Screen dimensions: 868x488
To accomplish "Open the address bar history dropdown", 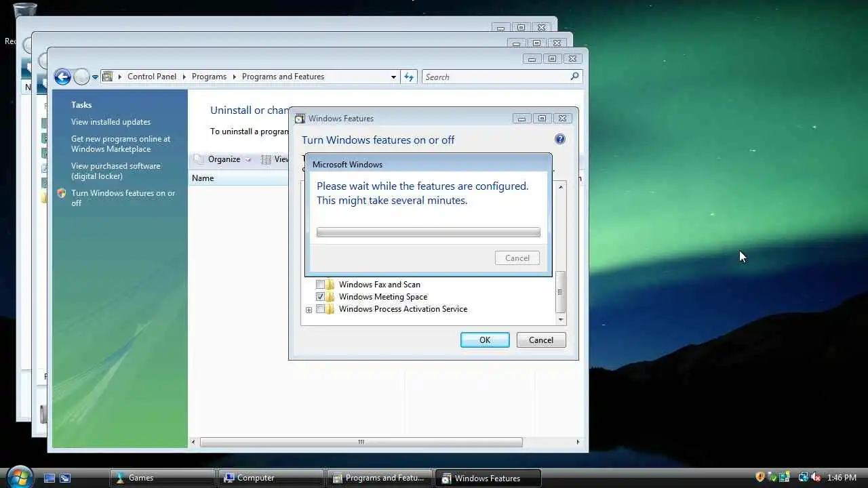I will pos(393,77).
